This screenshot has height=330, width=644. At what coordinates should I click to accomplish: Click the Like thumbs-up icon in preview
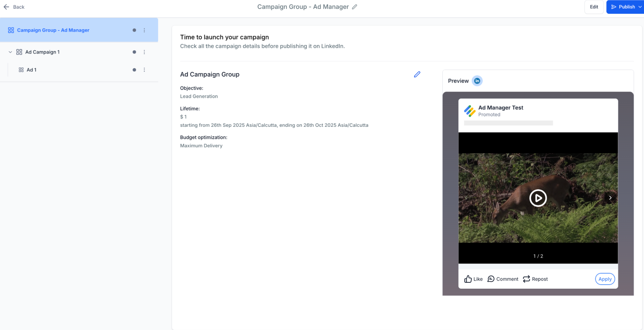tap(468, 279)
